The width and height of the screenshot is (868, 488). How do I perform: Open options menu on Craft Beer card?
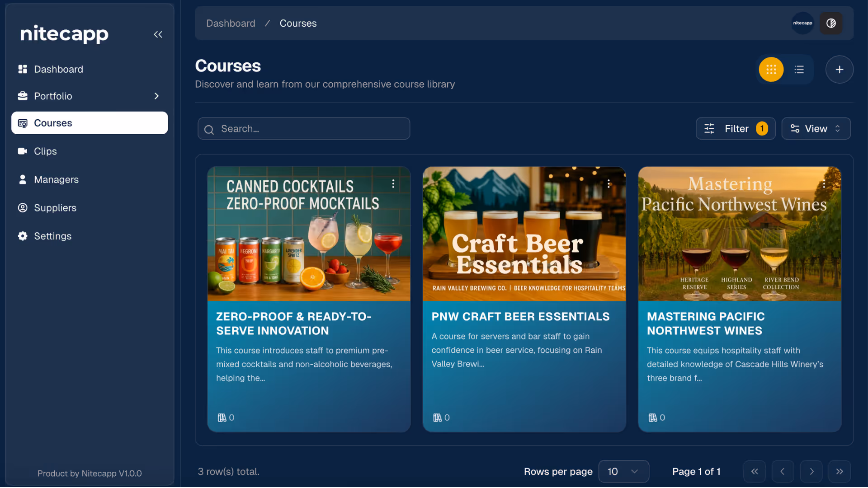(609, 183)
